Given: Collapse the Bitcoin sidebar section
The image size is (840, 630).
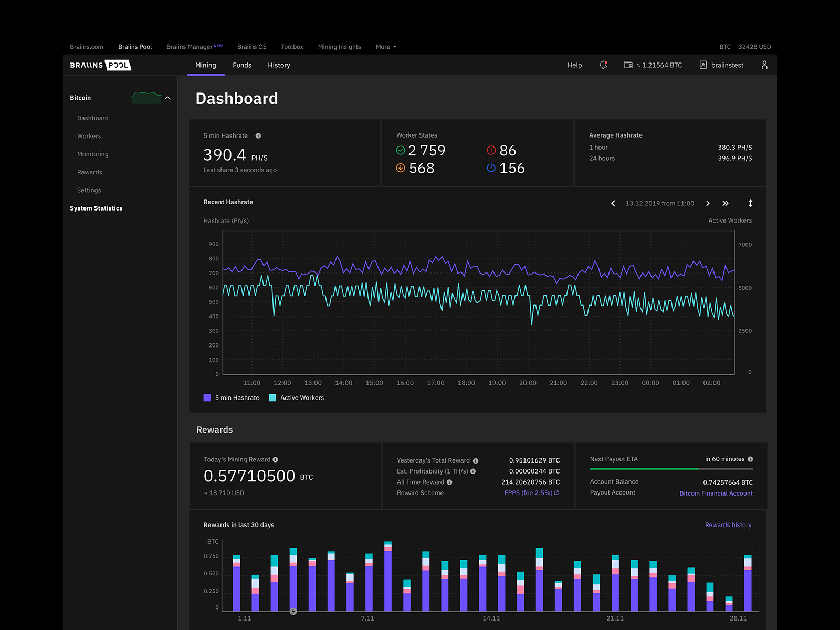Looking at the screenshot, I should click(167, 98).
